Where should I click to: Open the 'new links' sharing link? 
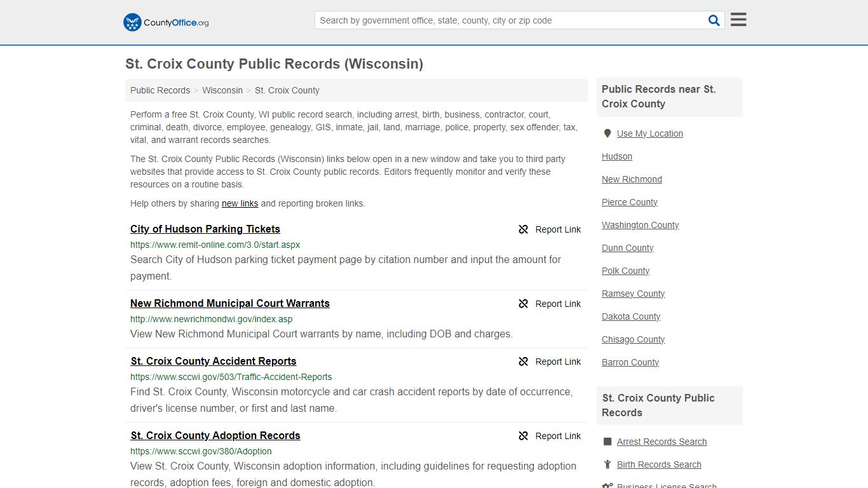tap(240, 203)
